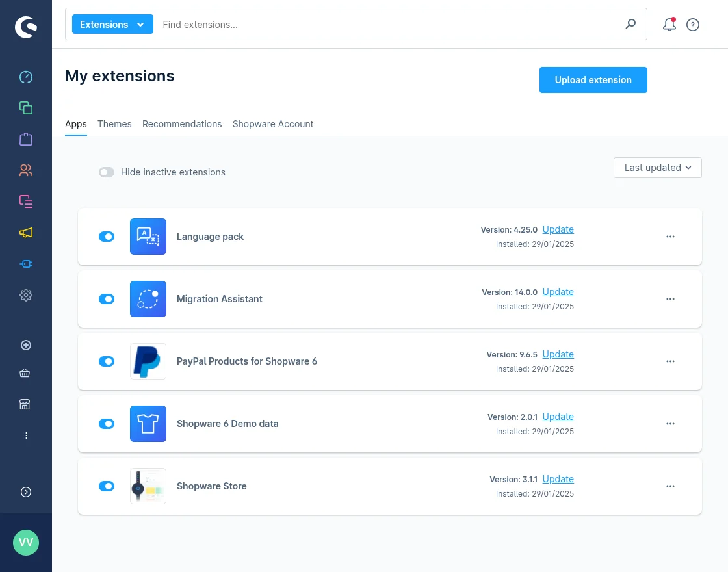Image resolution: width=728 pixels, height=572 pixels.
Task: Update the Shopware 6 Demo data extension
Action: [558, 416]
